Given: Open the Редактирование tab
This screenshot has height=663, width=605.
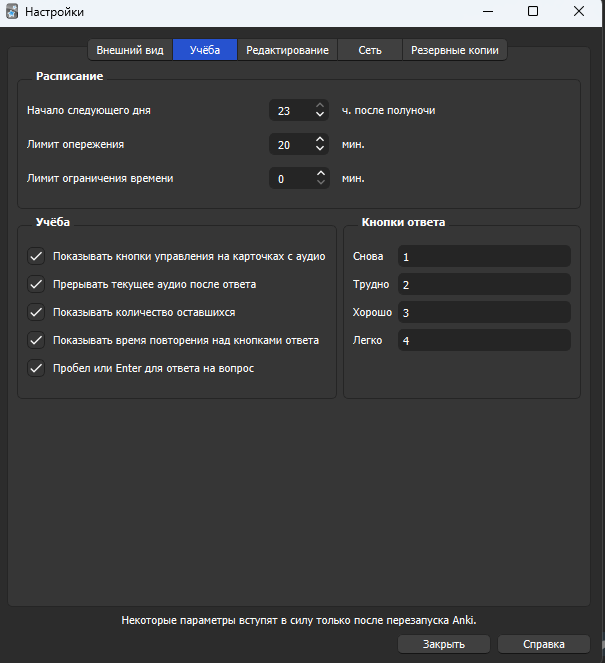Looking at the screenshot, I should (x=287, y=50).
